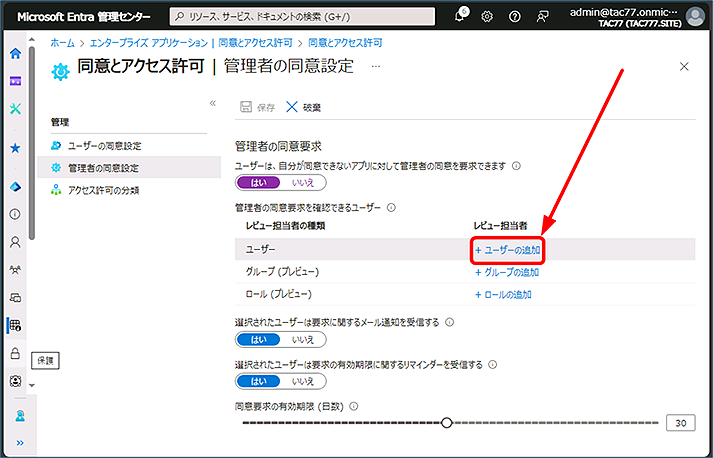Open the feedback person icon
The image size is (713, 458).
click(x=542, y=17)
